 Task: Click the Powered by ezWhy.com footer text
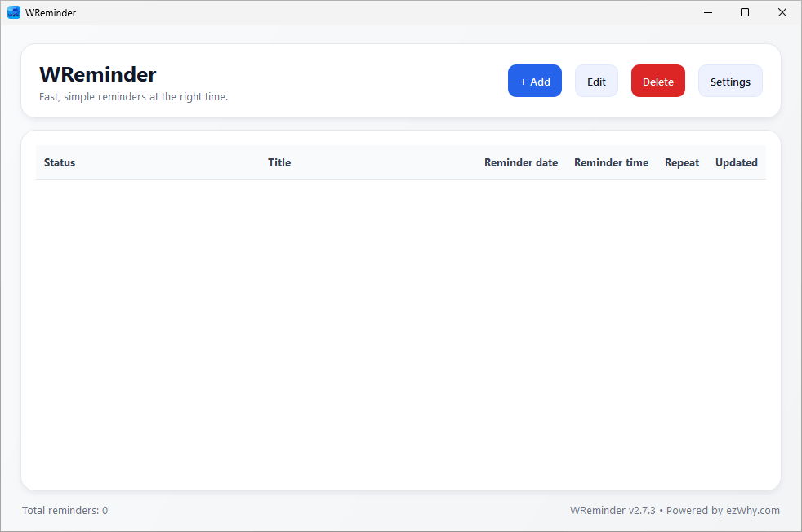pos(723,510)
